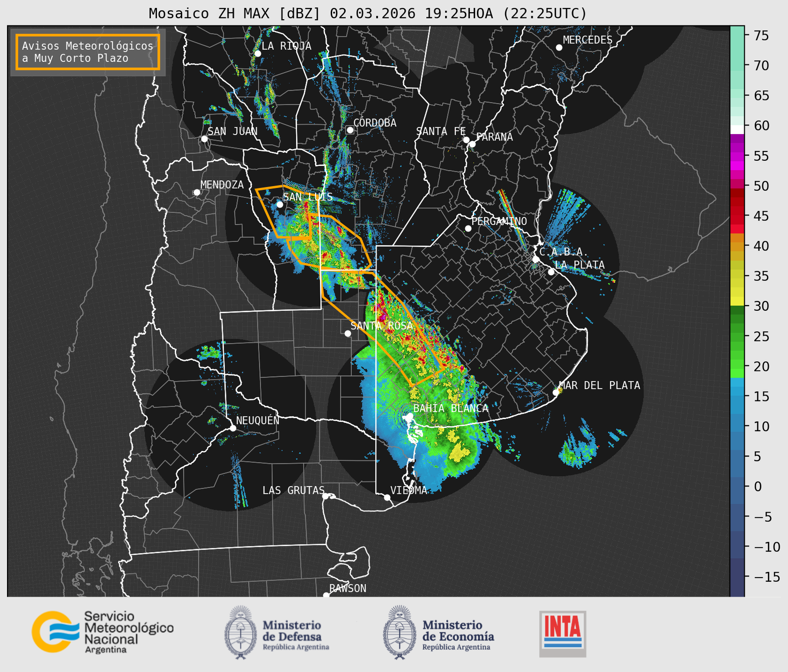Click the La Rioja city label

tap(286, 46)
